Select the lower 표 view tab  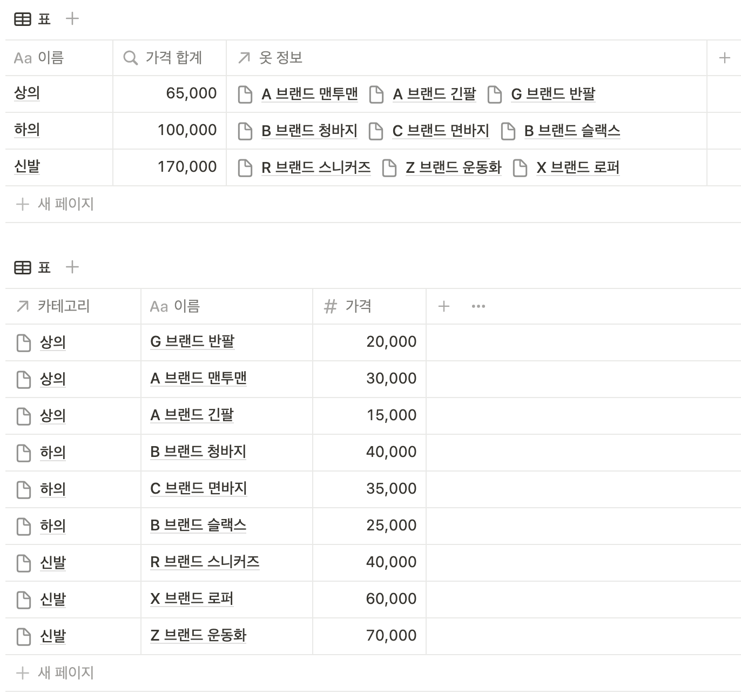tap(32, 267)
